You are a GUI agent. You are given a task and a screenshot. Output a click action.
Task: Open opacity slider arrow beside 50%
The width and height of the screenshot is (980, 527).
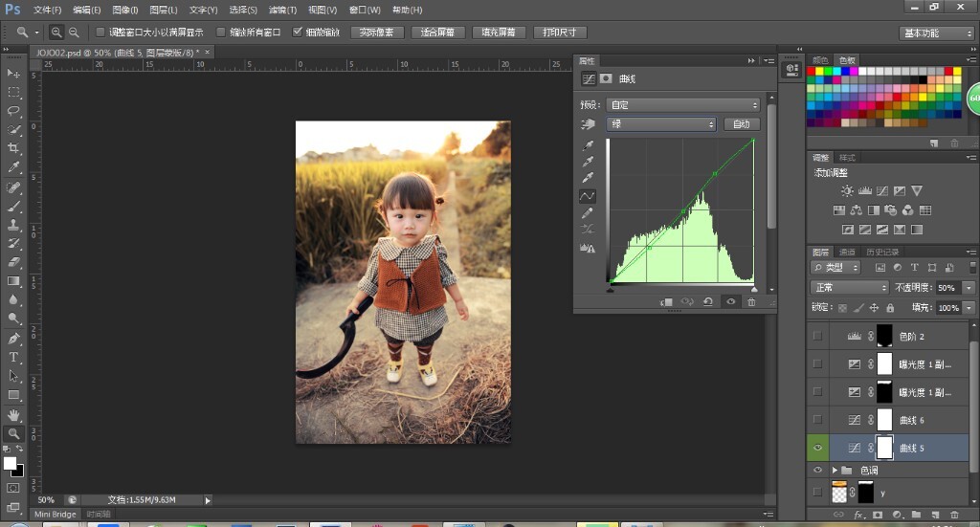click(969, 288)
